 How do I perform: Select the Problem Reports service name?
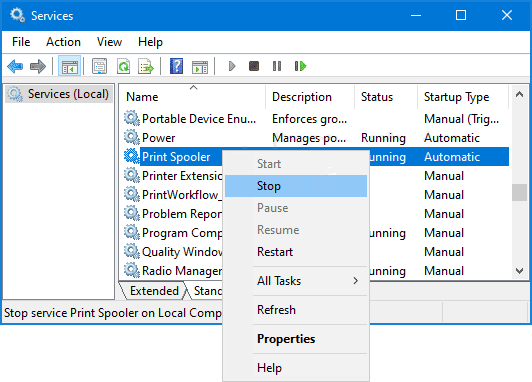(182, 214)
